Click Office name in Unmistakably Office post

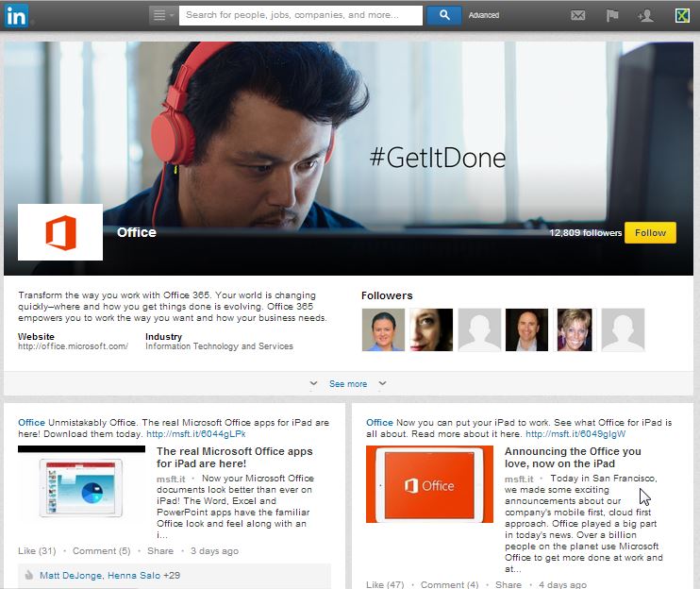pyautogui.click(x=31, y=423)
